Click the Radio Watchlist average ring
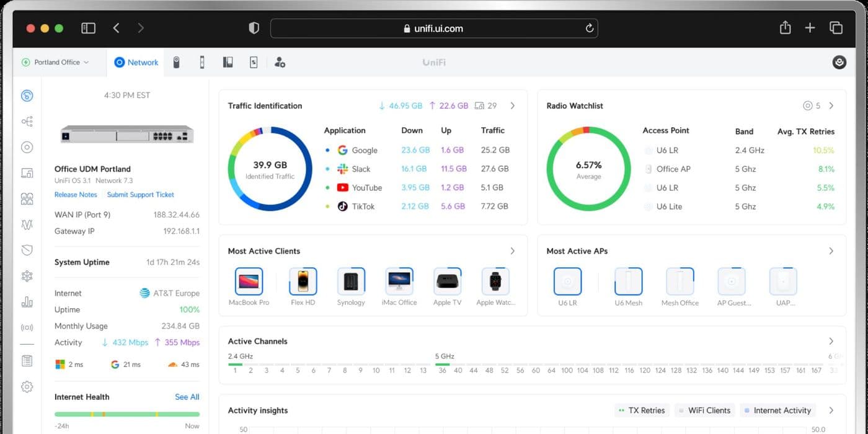868x434 pixels. tap(588, 169)
